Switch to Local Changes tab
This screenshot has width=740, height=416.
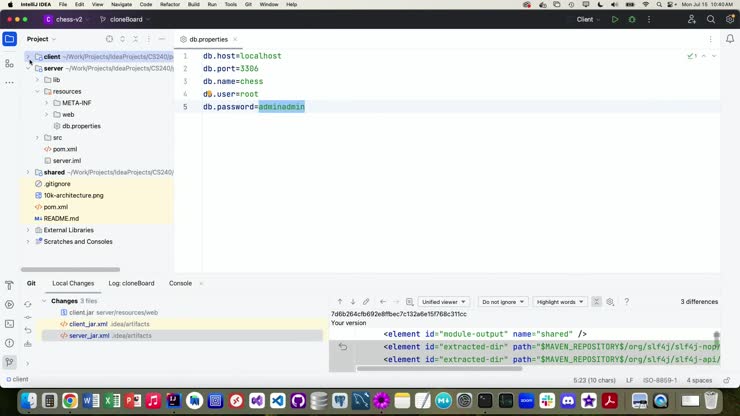tap(73, 283)
